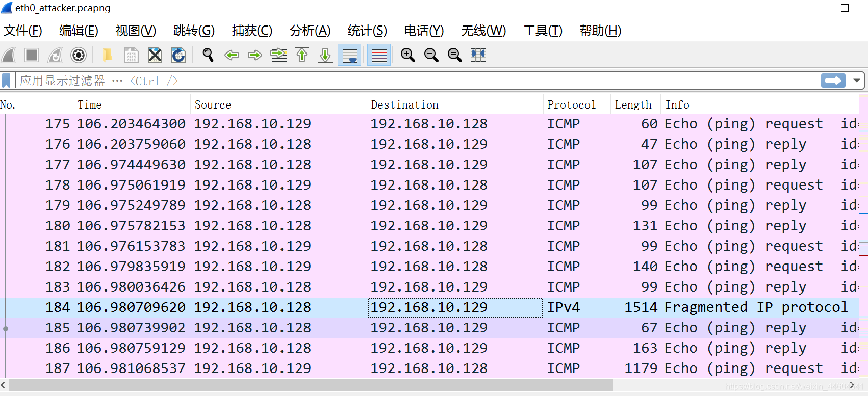The image size is (868, 396).
Task: Sort packets by the No. column header
Action: tap(37, 104)
